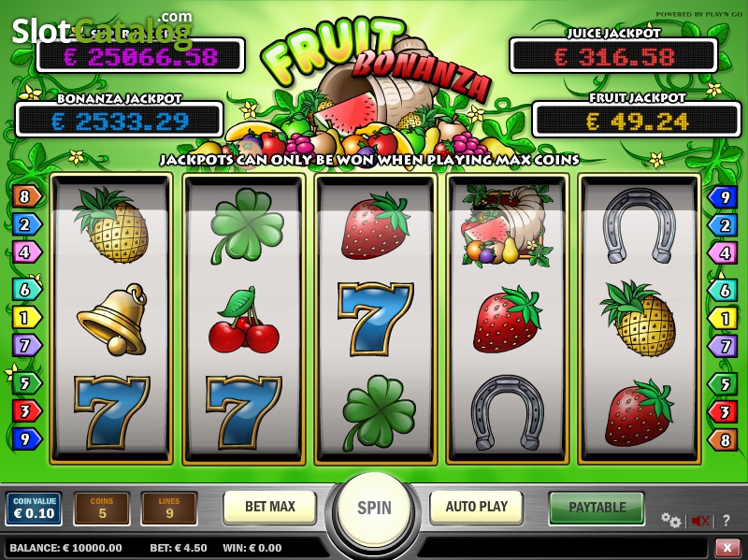Image resolution: width=748 pixels, height=560 pixels.
Task: Click the Juice Jackpot amount display
Action: [x=613, y=57]
